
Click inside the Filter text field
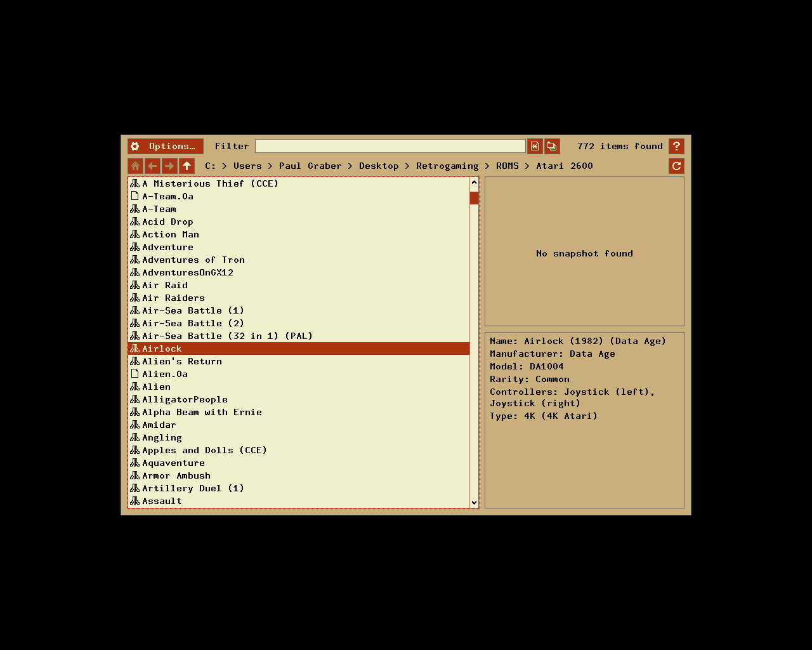coord(390,146)
